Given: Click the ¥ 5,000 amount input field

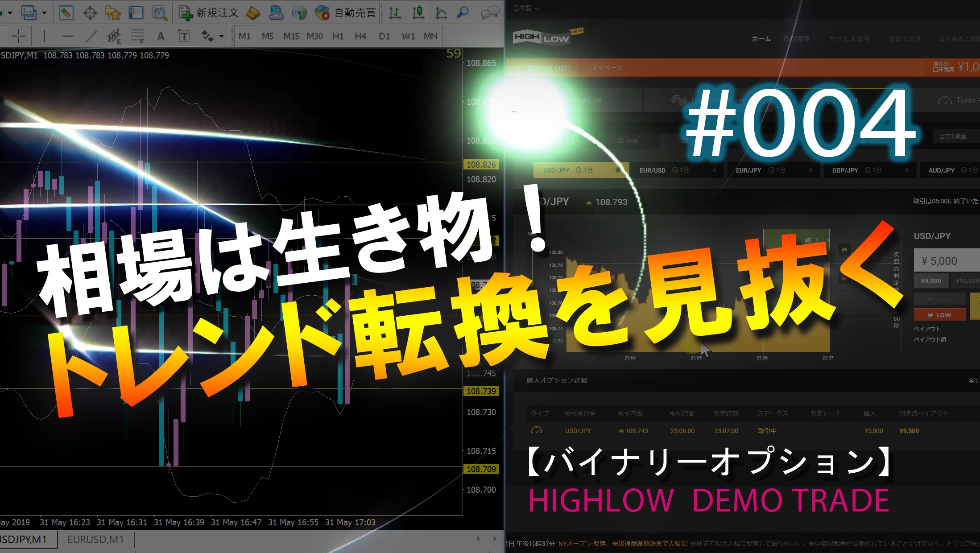Looking at the screenshot, I should [x=947, y=260].
